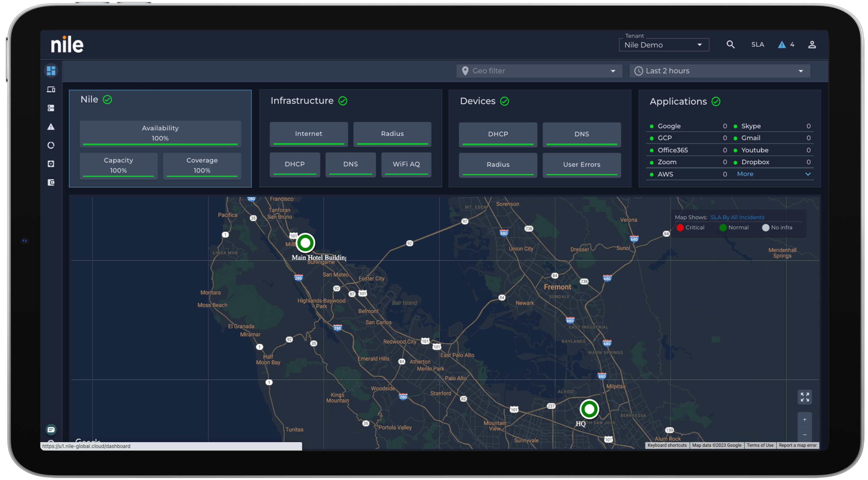Select the HQ site marker on map
The width and height of the screenshot is (868, 480).
589,409
